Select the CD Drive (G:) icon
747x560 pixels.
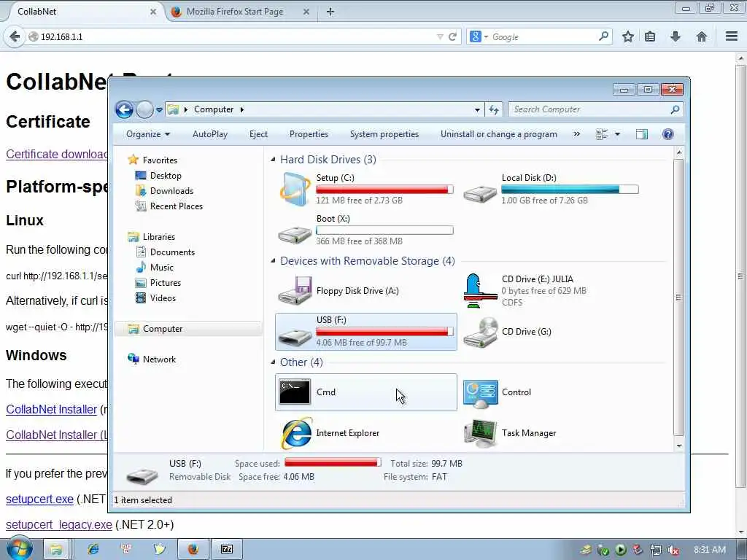point(480,332)
